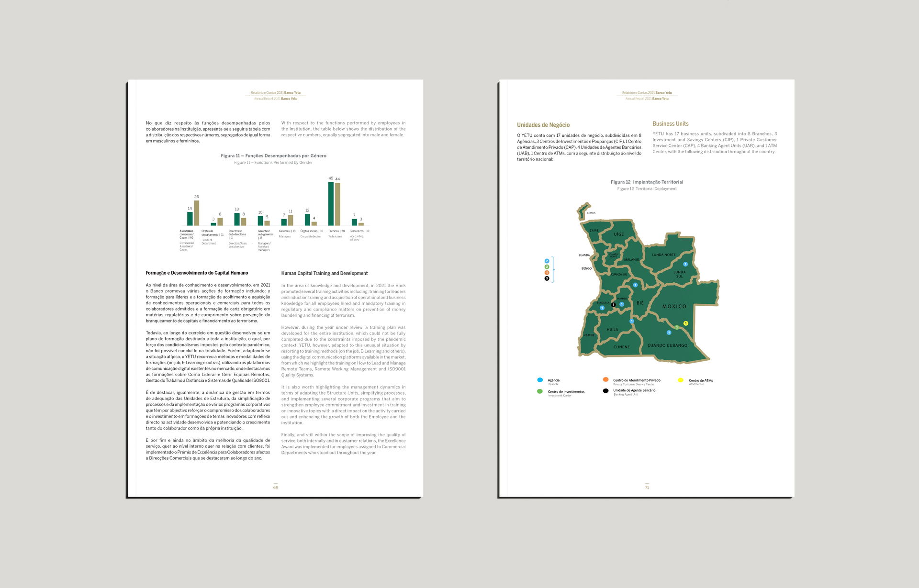Click the 'Agência' legend label
The height and width of the screenshot is (588, 919).
point(554,380)
